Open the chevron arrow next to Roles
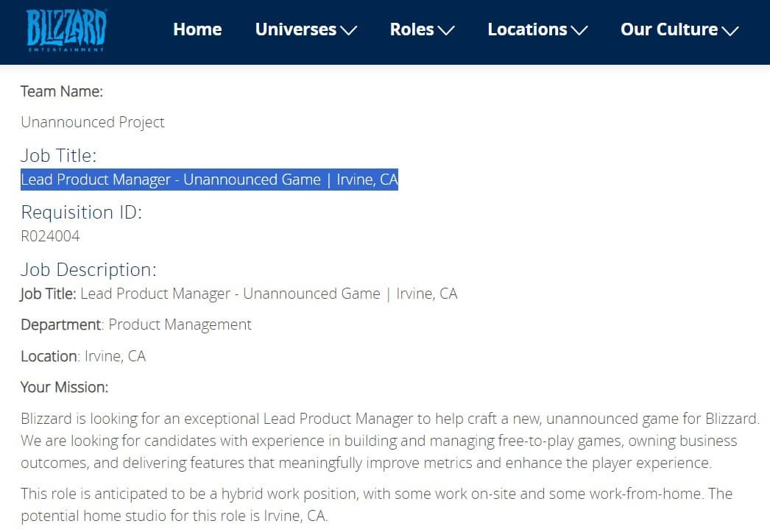 tap(446, 30)
